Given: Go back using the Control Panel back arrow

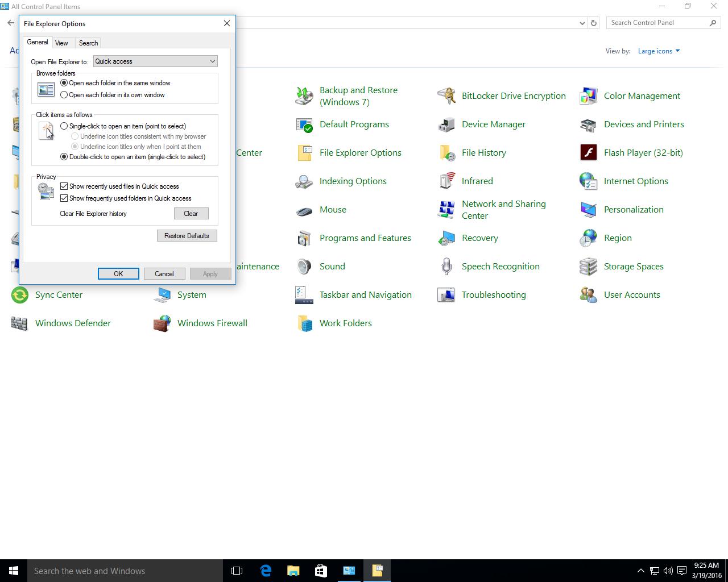Looking at the screenshot, I should [11, 23].
